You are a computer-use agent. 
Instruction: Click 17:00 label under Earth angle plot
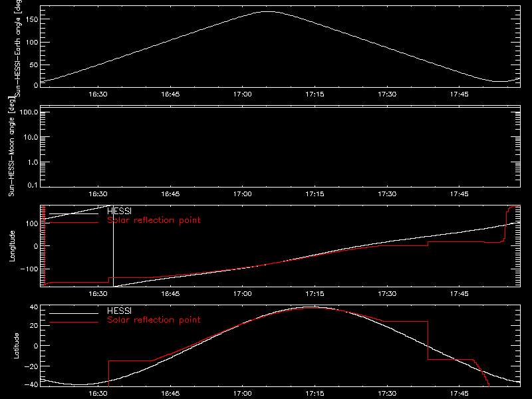pyautogui.click(x=243, y=94)
